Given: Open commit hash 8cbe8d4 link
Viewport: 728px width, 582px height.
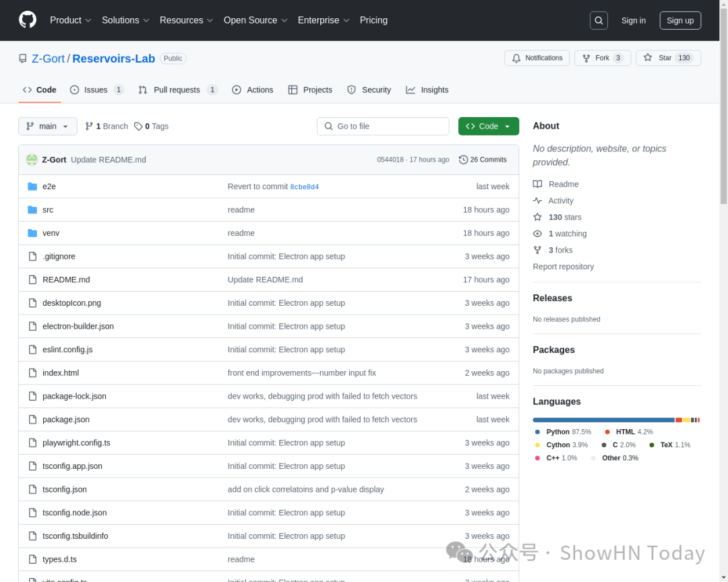Looking at the screenshot, I should [304, 187].
